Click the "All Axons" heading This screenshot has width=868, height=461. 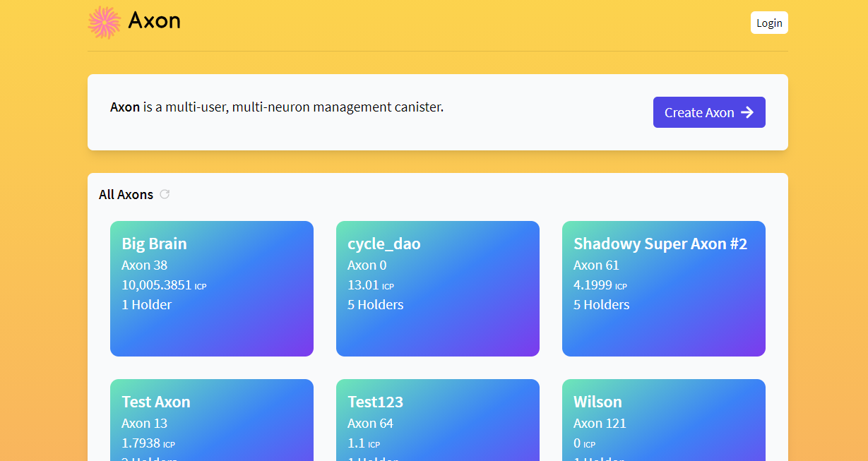(x=126, y=194)
